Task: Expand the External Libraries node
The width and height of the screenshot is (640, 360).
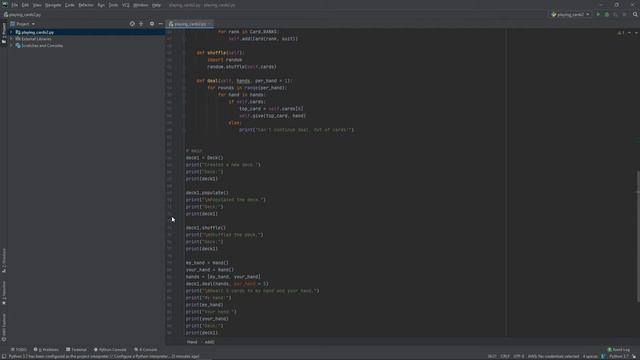Action: pyautogui.click(x=11, y=39)
